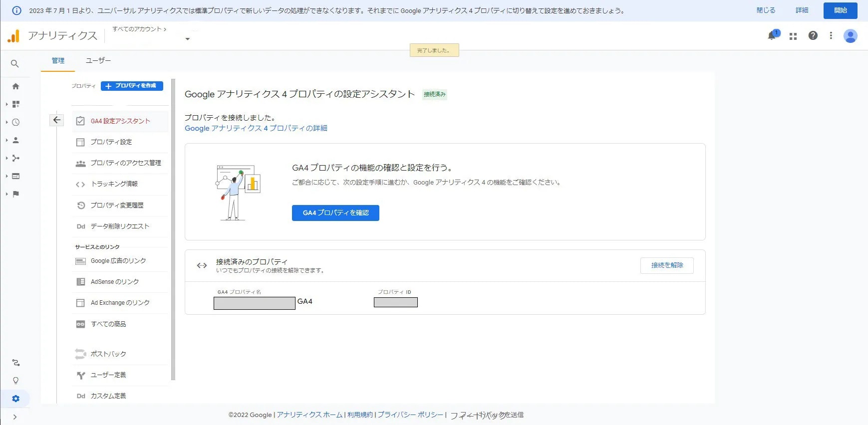Viewport: 868px width, 425px height.
Task: Click the GA4設定アシスタント checkbox icon
Action: (x=80, y=121)
